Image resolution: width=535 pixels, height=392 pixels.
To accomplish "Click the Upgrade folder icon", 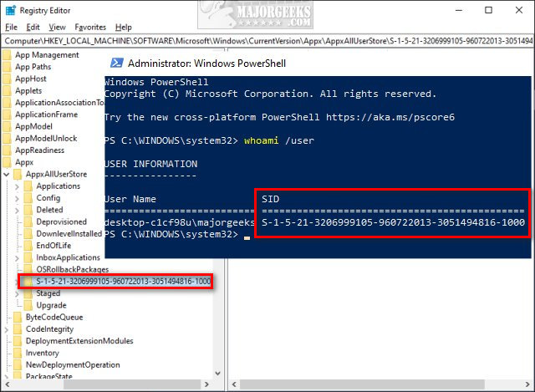I will (28, 305).
